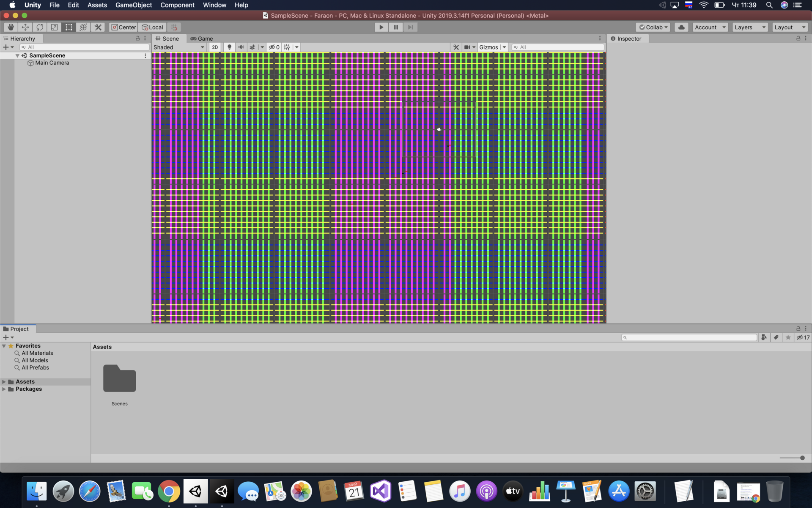Open search by label filter
Viewport: 812px width, 508px height.
pyautogui.click(x=776, y=337)
